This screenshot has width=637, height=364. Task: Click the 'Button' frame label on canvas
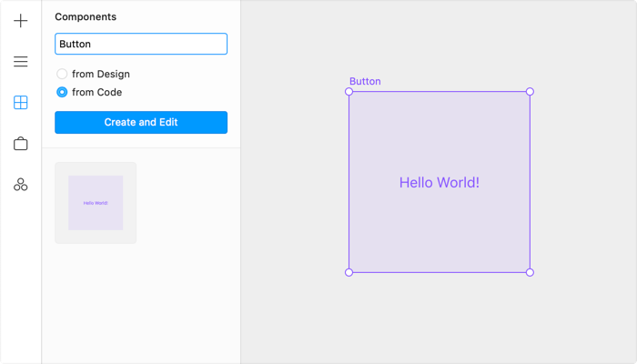tap(365, 81)
